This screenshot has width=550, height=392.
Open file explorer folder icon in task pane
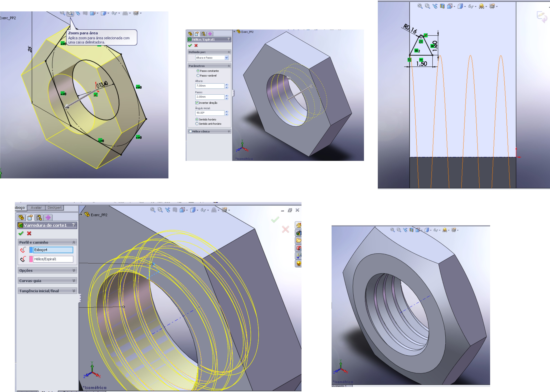[299, 240]
